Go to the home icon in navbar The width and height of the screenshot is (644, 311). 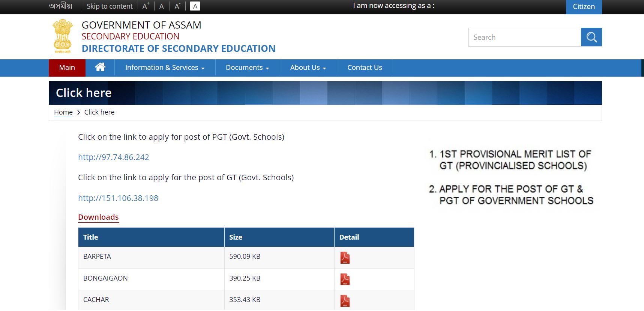click(x=100, y=67)
